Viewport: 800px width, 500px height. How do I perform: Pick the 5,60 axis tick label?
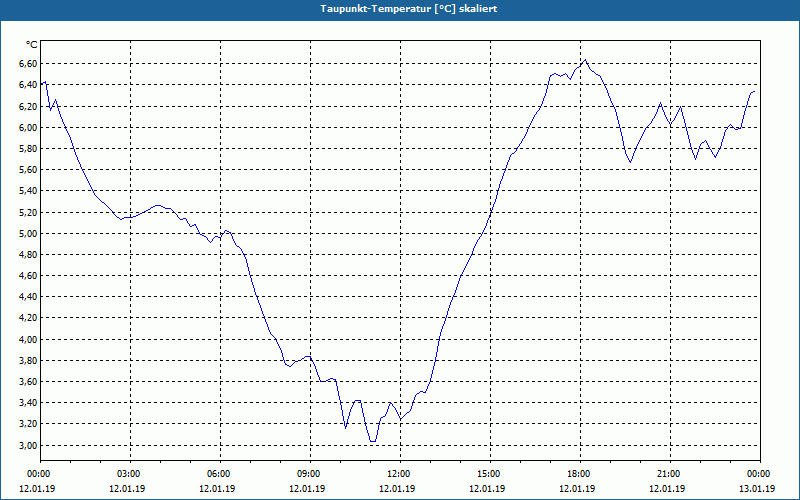28,170
